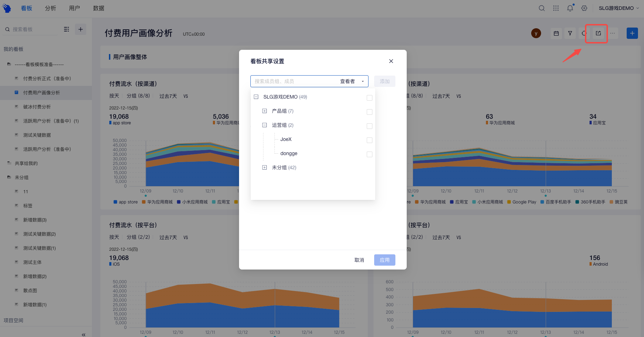Expand the 未分组 (42) node in dialog
This screenshot has height=337, width=644.
(265, 167)
